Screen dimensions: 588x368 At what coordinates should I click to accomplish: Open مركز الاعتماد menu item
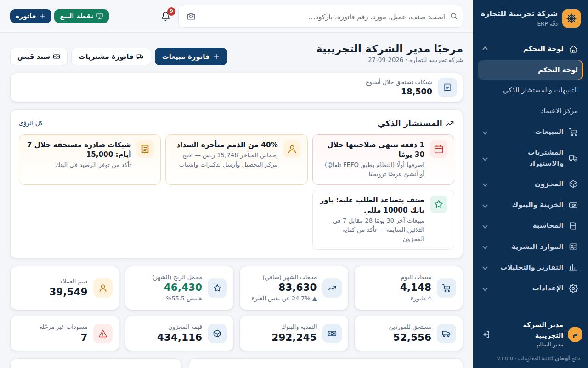point(530,111)
